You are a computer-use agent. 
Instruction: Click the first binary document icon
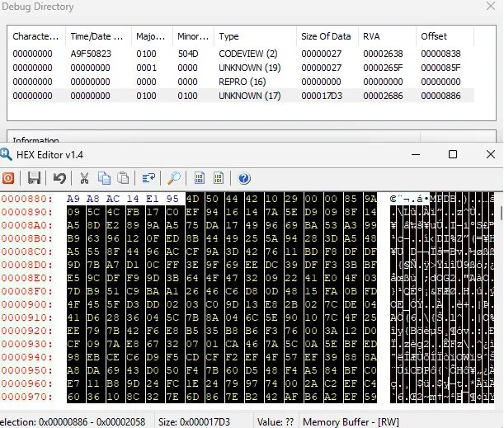point(200,178)
